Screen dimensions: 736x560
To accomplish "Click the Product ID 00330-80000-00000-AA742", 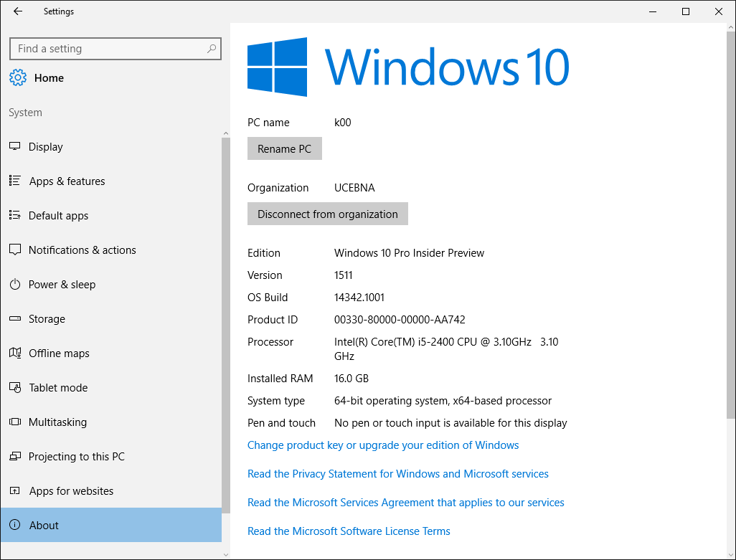I will coord(400,319).
